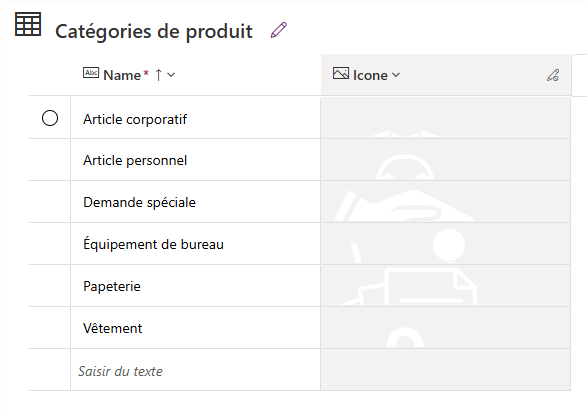Click the Abc text type icon in the Name header
The width and height of the screenshot is (587, 413).
91,73
